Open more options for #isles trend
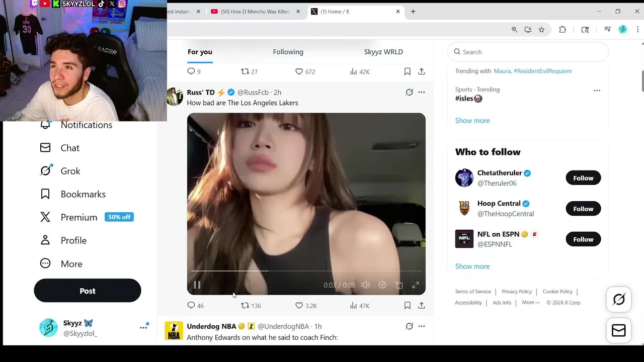644x362 pixels. click(597, 90)
